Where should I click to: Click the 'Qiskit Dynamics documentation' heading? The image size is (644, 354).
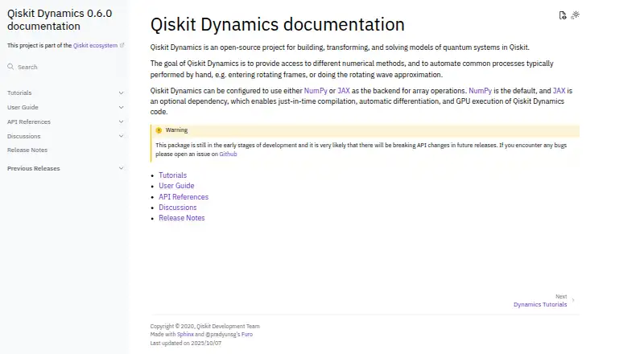pyautogui.click(x=277, y=25)
